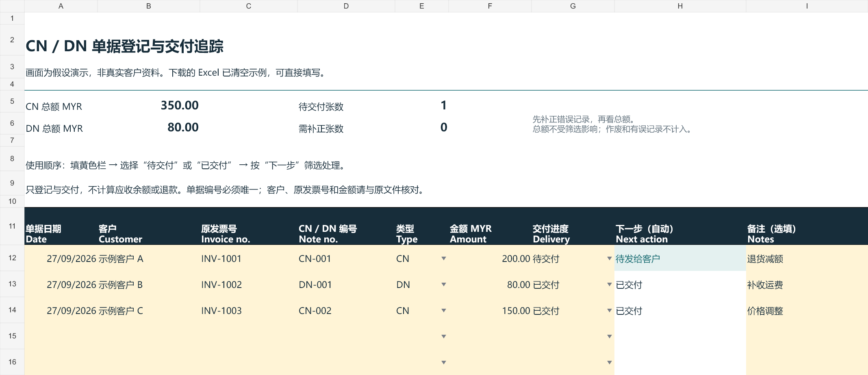Select row 5 header

[12, 101]
